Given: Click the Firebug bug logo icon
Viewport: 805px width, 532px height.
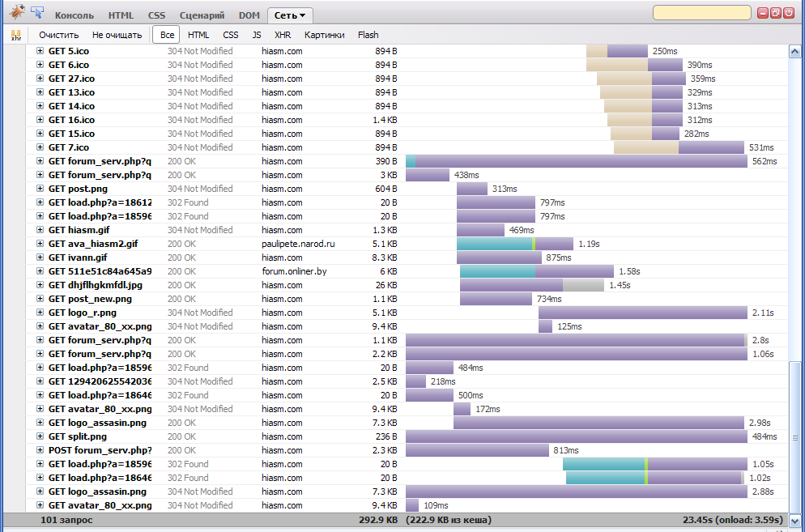Looking at the screenshot, I should tap(17, 13).
